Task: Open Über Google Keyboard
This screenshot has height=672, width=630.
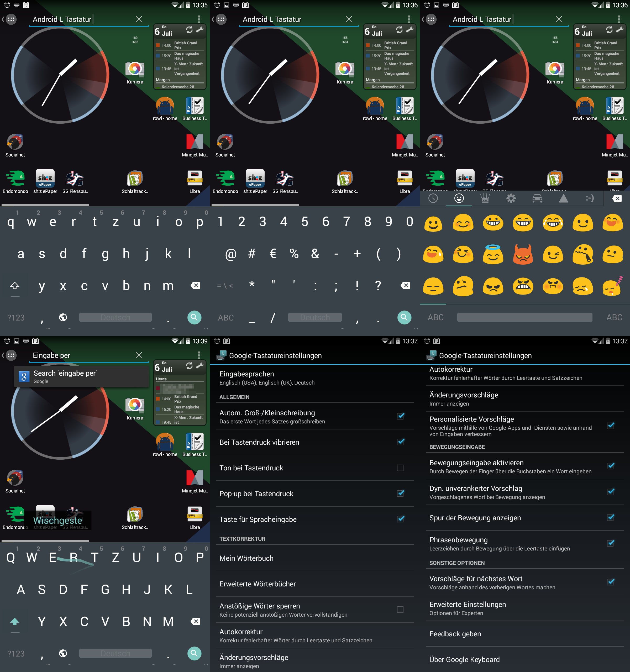Action: (524, 659)
